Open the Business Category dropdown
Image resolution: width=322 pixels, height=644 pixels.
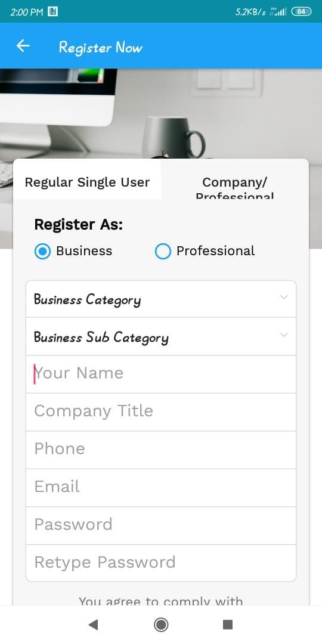[161, 299]
